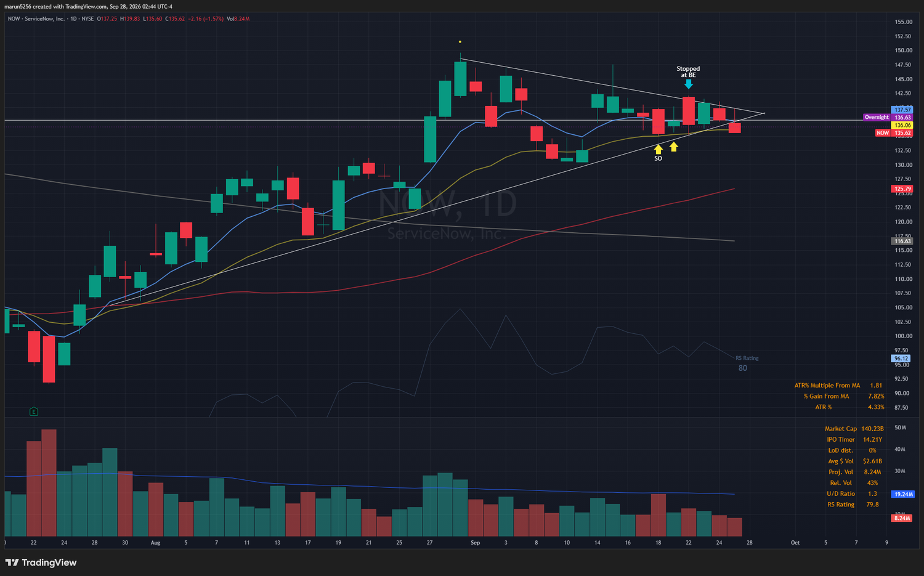Select the yellow 136.06 moving average label
The image size is (924, 576).
tap(902, 125)
